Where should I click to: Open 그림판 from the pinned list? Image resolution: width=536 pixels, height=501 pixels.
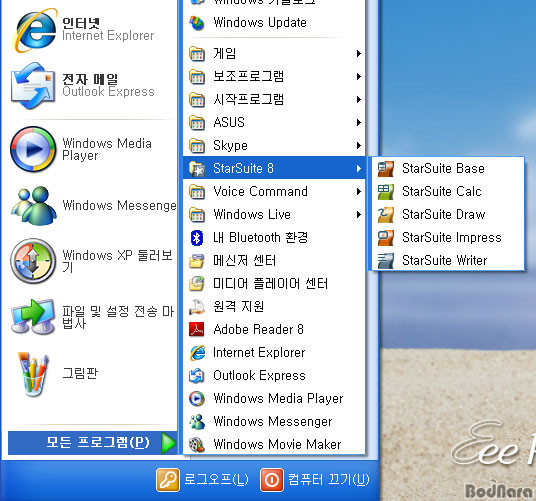pyautogui.click(x=80, y=373)
